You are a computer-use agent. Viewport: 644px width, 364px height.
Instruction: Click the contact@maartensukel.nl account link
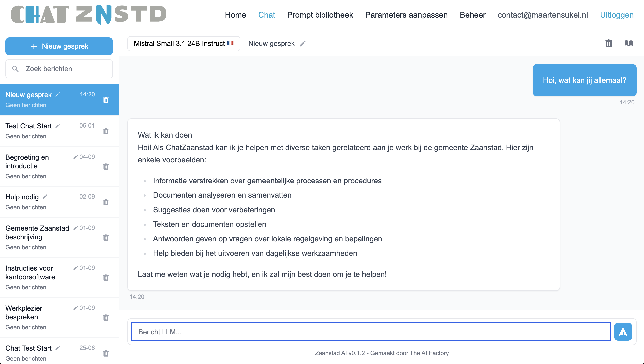543,15
